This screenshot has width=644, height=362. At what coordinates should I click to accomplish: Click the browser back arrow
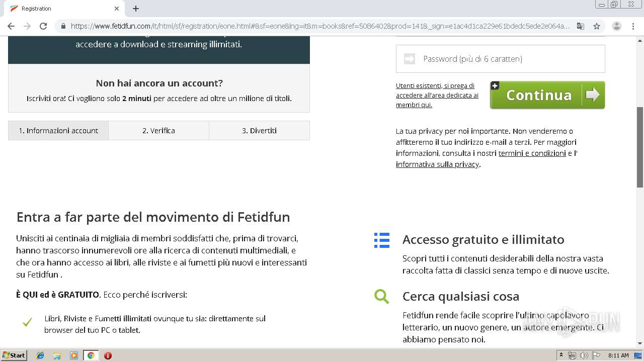pos(11,26)
